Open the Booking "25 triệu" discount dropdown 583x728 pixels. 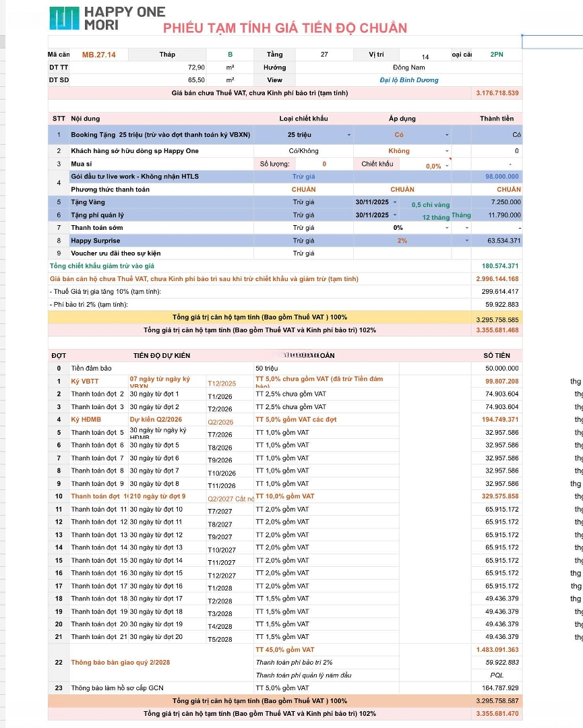click(x=348, y=135)
